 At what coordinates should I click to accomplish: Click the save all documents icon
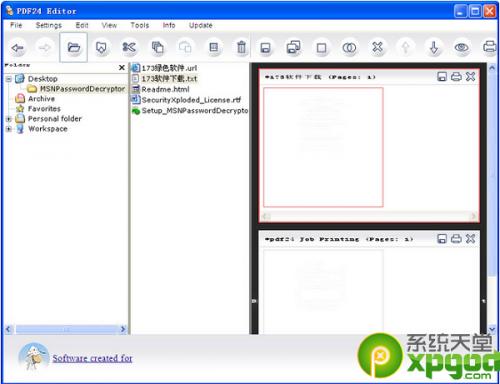point(293,48)
